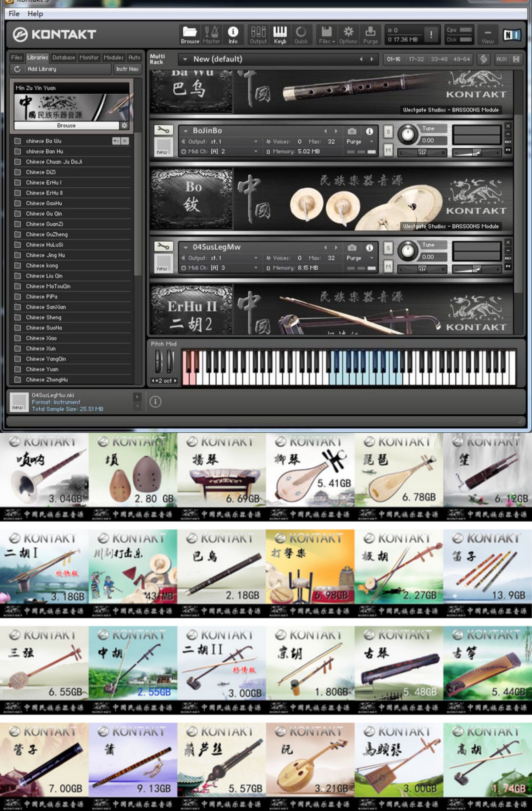The height and width of the screenshot is (811, 532).
Task: Select Chinese GuZheng library folder
Action: coord(72,235)
